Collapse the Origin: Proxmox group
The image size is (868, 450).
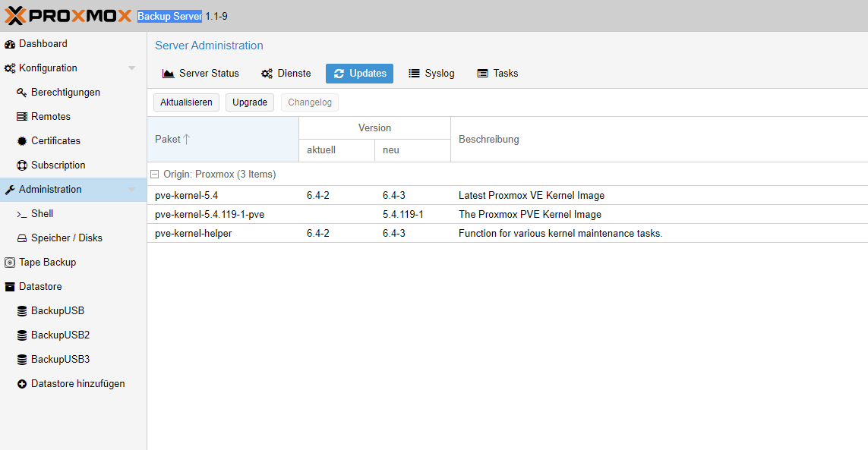click(x=154, y=175)
